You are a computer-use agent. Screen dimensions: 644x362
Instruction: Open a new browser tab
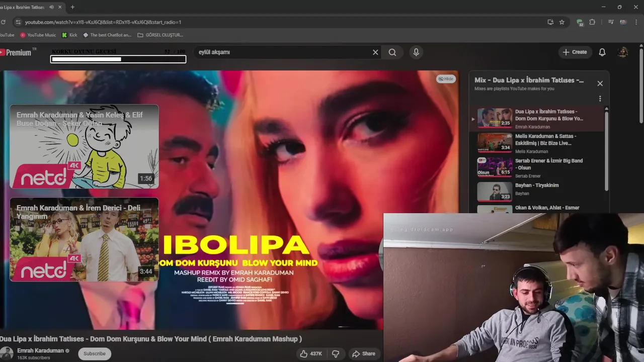click(72, 7)
